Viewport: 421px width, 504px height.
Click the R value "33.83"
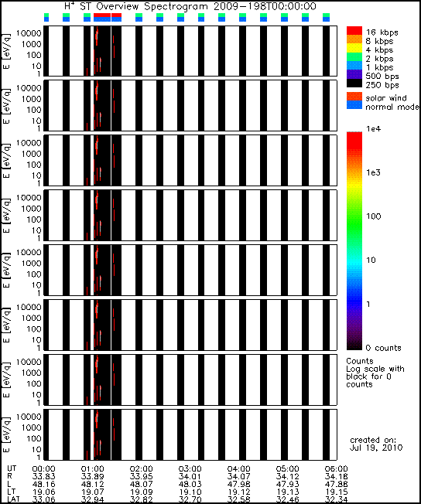point(44,476)
